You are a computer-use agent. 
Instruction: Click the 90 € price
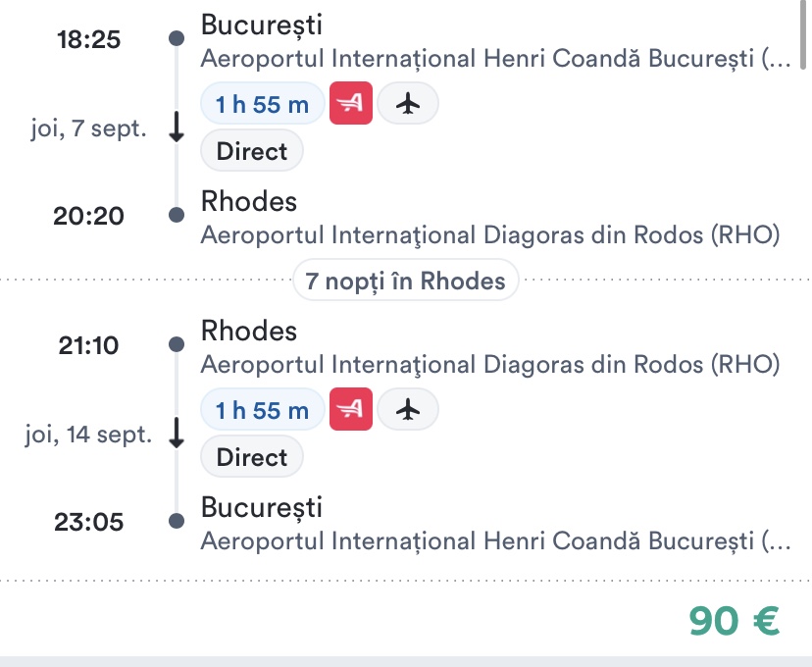click(734, 620)
